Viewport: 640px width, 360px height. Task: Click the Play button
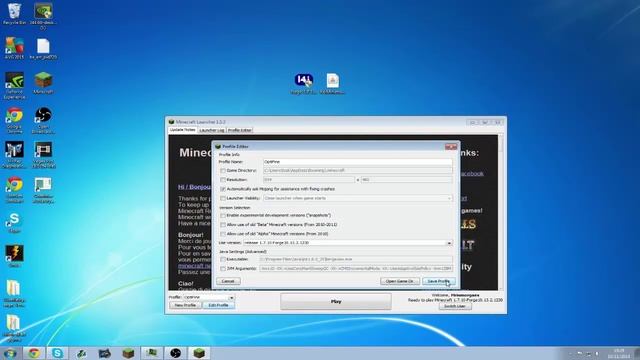point(336,302)
